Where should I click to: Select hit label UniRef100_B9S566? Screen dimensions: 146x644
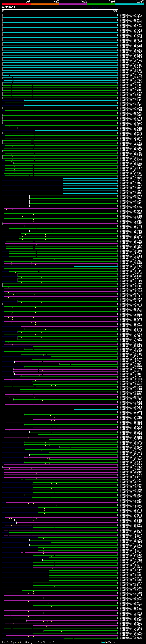tap(131, 261)
